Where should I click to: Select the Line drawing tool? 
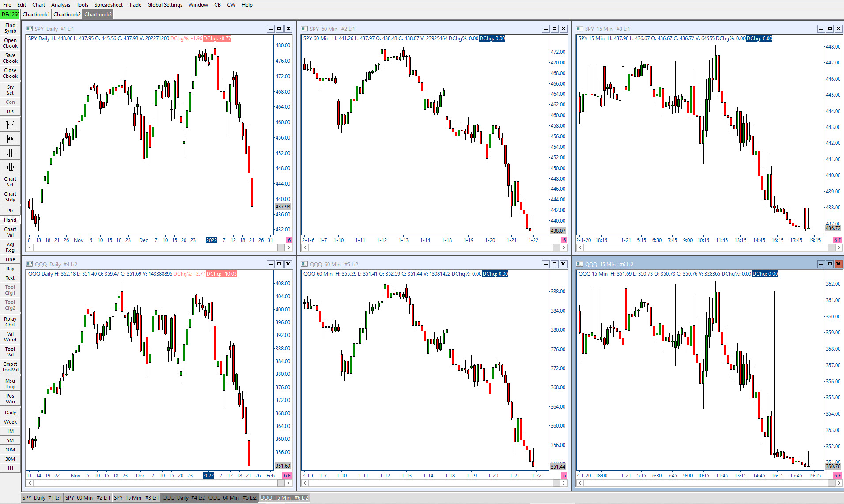(x=10, y=259)
